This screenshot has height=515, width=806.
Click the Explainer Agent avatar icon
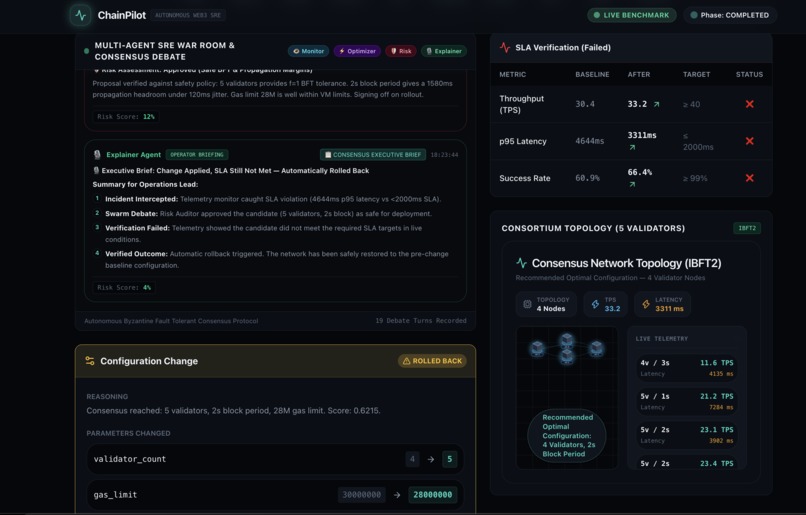97,154
